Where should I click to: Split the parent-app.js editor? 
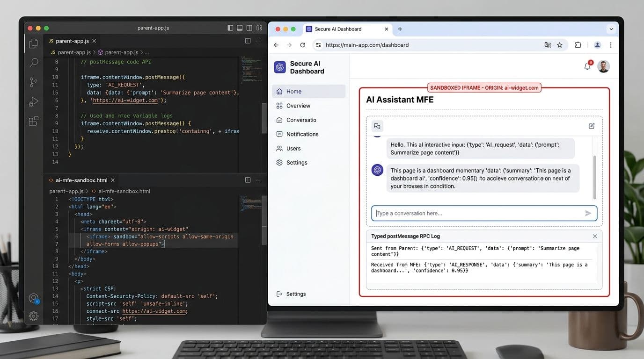(x=248, y=41)
